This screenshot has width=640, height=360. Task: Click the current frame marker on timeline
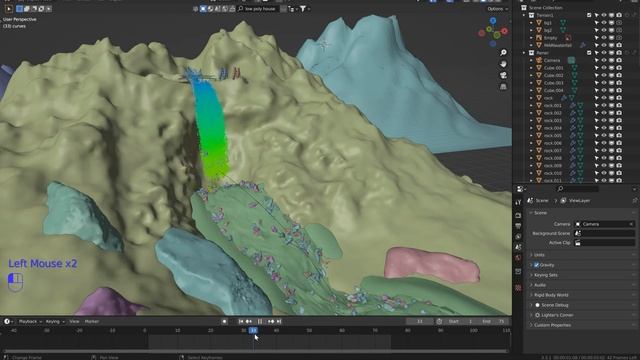pyautogui.click(x=253, y=330)
